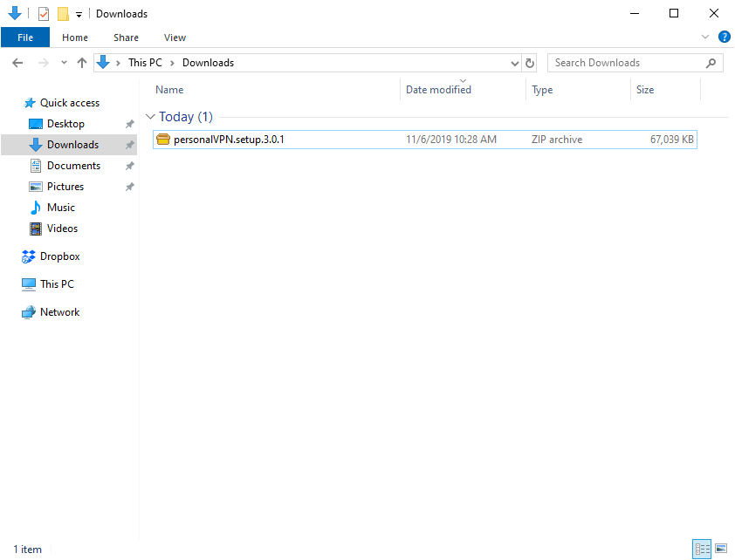Select This PC in the navigation pane
Screen dimensions: 735x560
(57, 284)
